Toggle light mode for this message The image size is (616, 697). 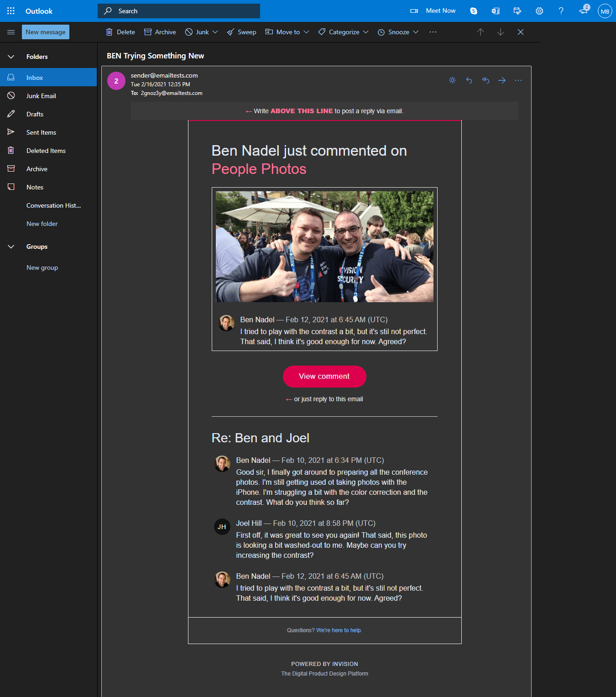[x=452, y=80]
